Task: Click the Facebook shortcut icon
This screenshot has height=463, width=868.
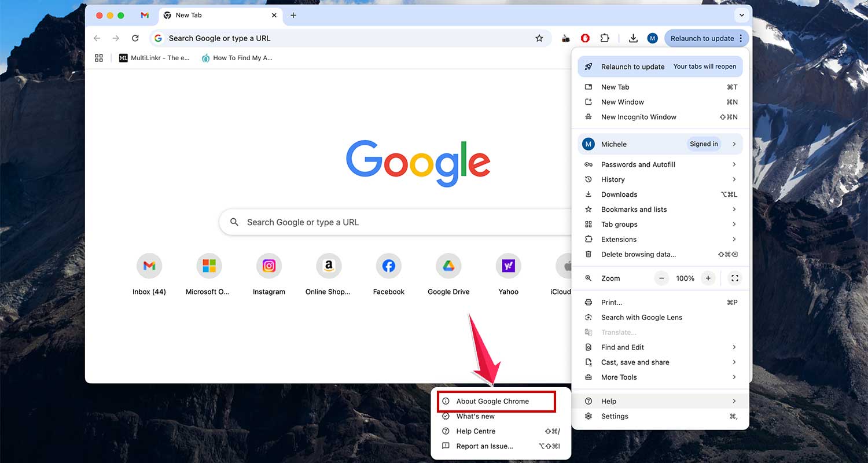Action: coord(388,264)
